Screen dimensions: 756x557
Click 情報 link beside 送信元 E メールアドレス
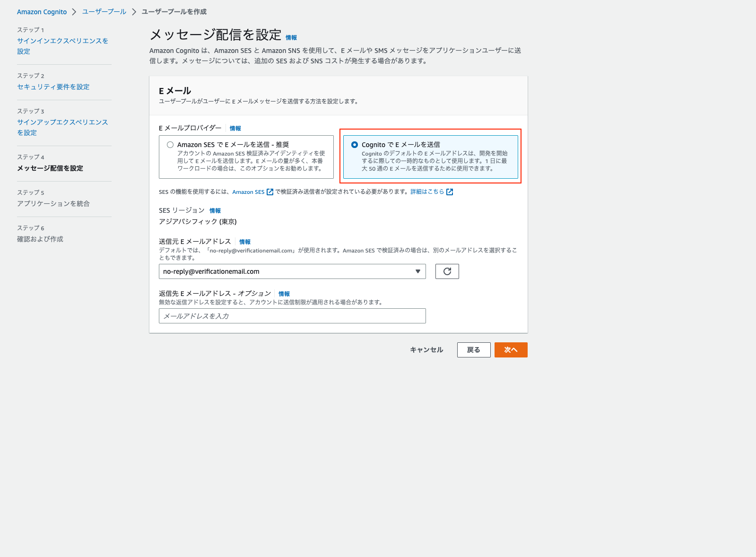[x=245, y=242]
